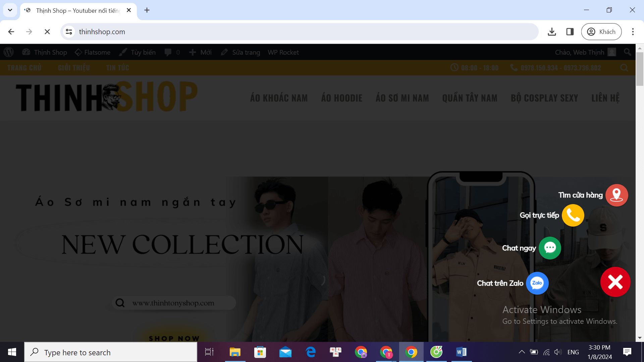Viewport: 644px width, 362px height.
Task: Click the 08:00 - 18:00 opening hours
Action: tap(474, 68)
